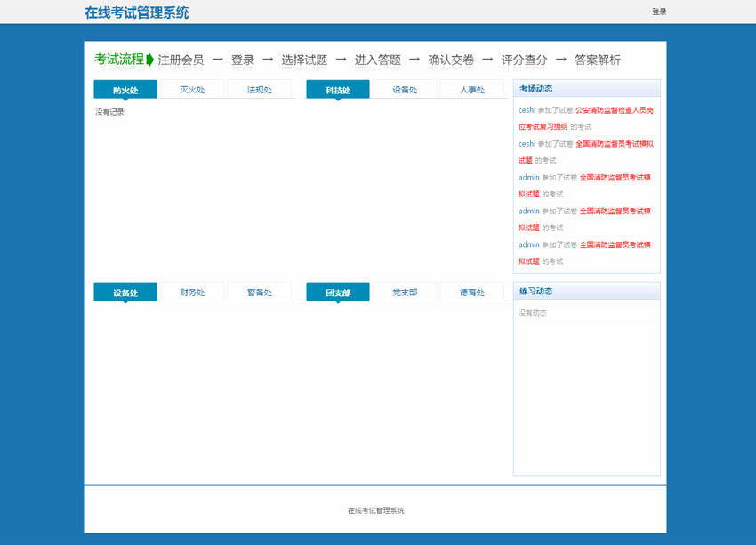Open the 党支部 tab
Image resolution: width=756 pixels, height=545 pixels.
pyautogui.click(x=405, y=293)
